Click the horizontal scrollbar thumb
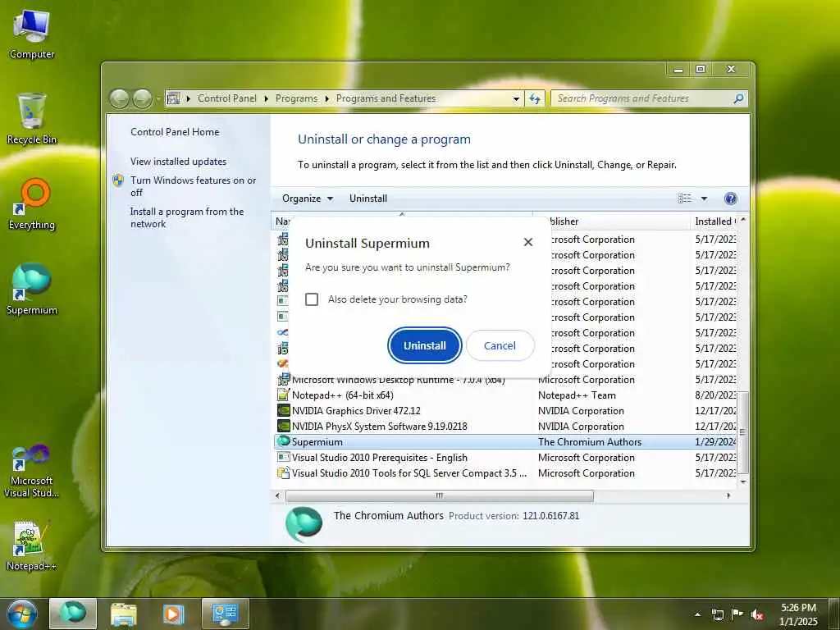 pos(440,496)
